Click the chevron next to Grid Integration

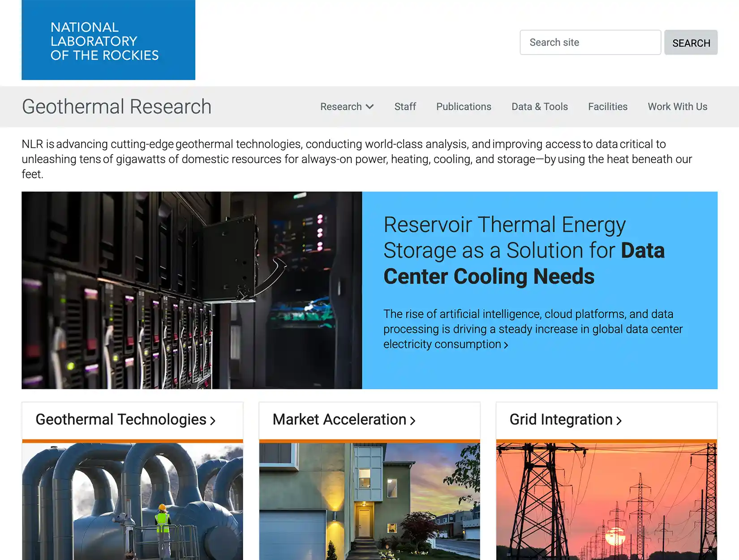point(620,420)
